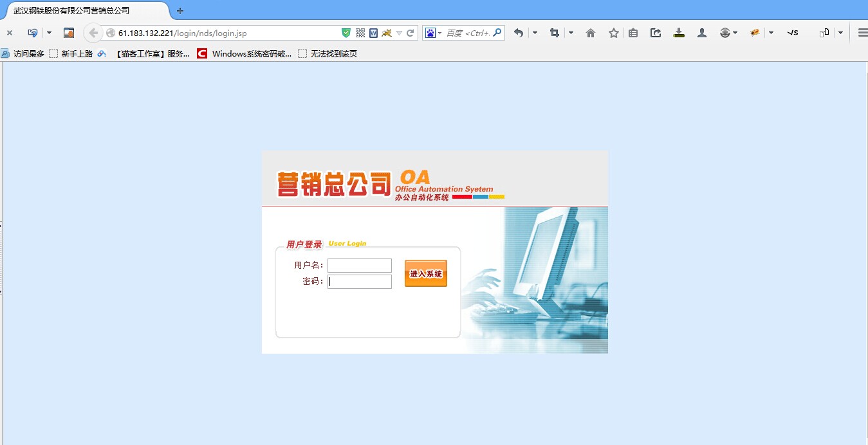This screenshot has height=445, width=868.
Task: Bookmark this page with the star
Action: pos(614,33)
